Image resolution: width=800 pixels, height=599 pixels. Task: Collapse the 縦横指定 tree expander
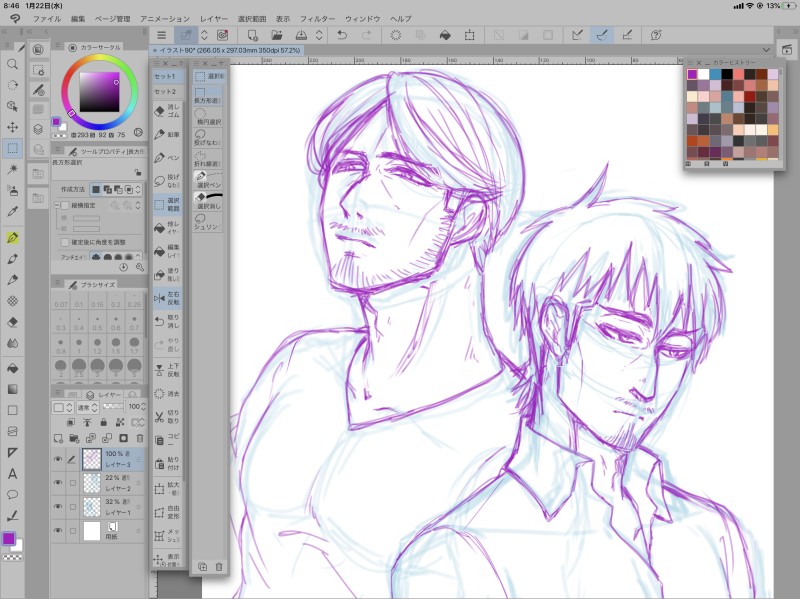[57, 205]
